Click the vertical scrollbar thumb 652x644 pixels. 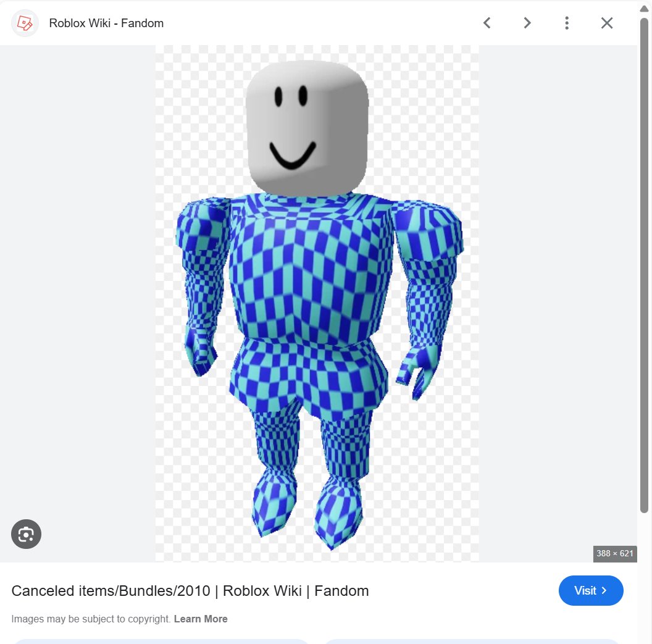(644, 266)
